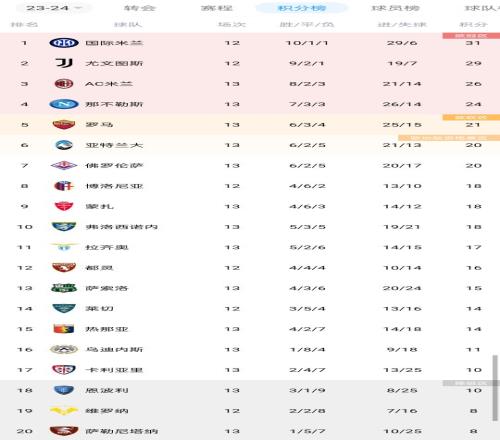Open the 球员榜 tab
This screenshot has width=500, height=440.
coord(396,8)
